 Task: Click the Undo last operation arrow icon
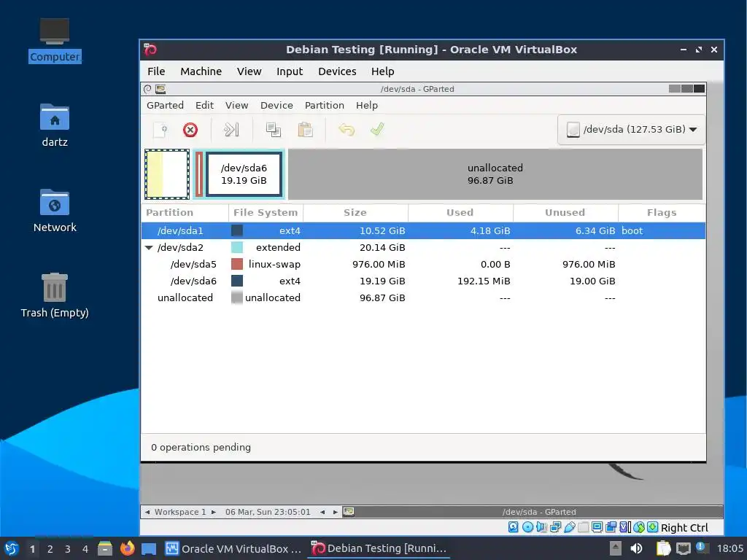pyautogui.click(x=347, y=130)
